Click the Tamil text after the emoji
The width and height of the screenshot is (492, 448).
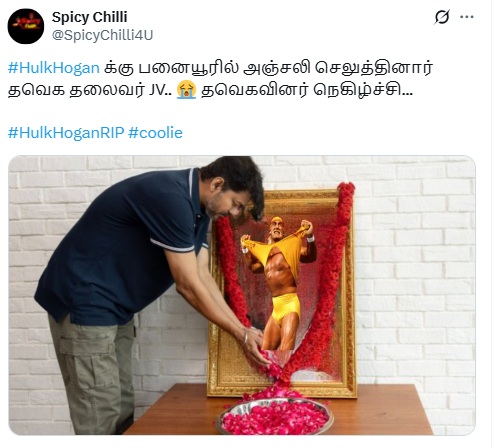(x=307, y=90)
